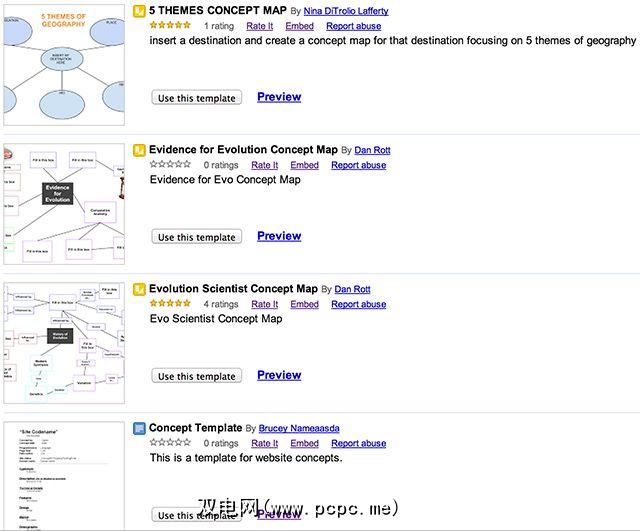Click the star rating for Evolution Scientist Concept Map
The image size is (640, 531).
coord(170,303)
